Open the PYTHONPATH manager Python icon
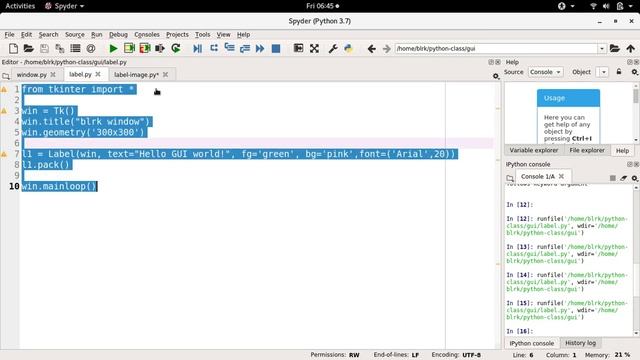This screenshot has width=640, height=360. pos(348,49)
